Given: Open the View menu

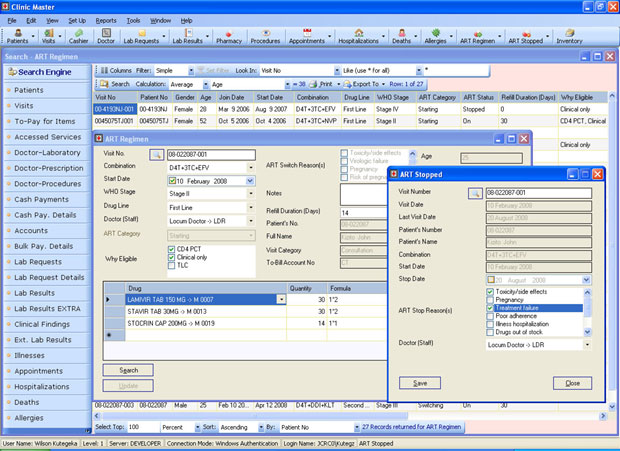Looking at the screenshot, I should tap(52, 21).
